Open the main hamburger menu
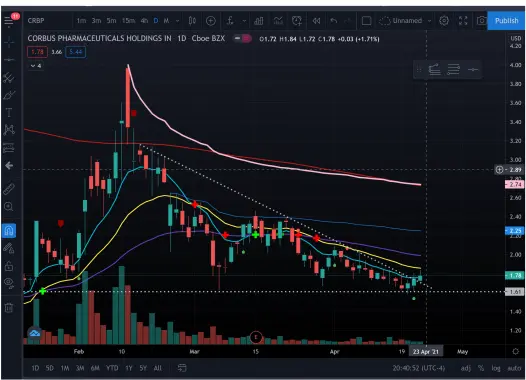Screen dimensions: 526x380 pyautogui.click(x=8, y=21)
